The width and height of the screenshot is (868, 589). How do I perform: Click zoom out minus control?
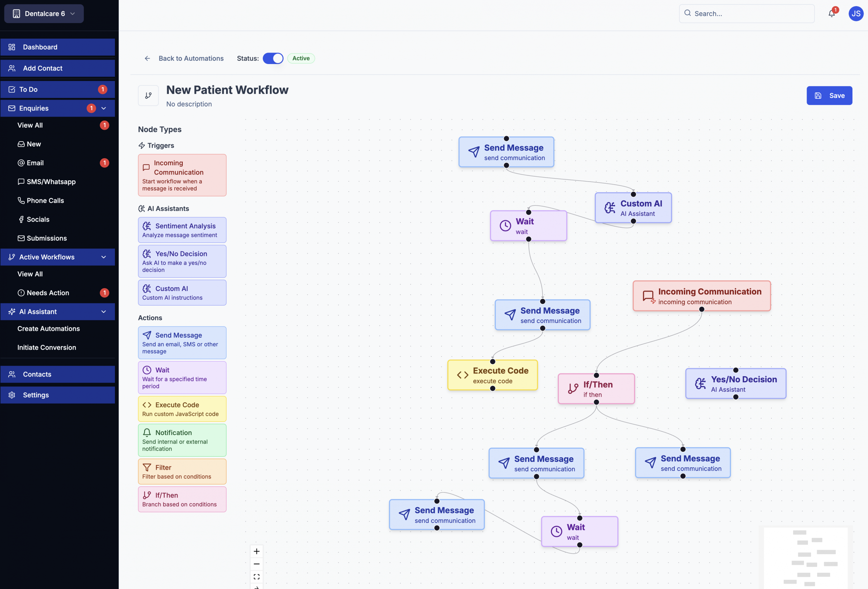257,564
